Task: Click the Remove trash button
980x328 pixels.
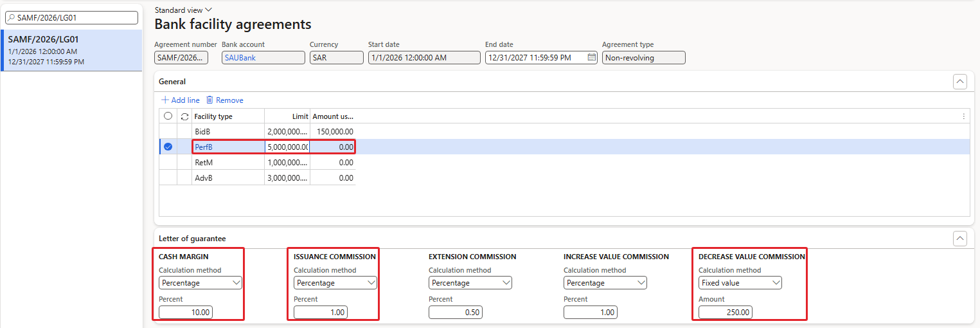Action: 224,100
